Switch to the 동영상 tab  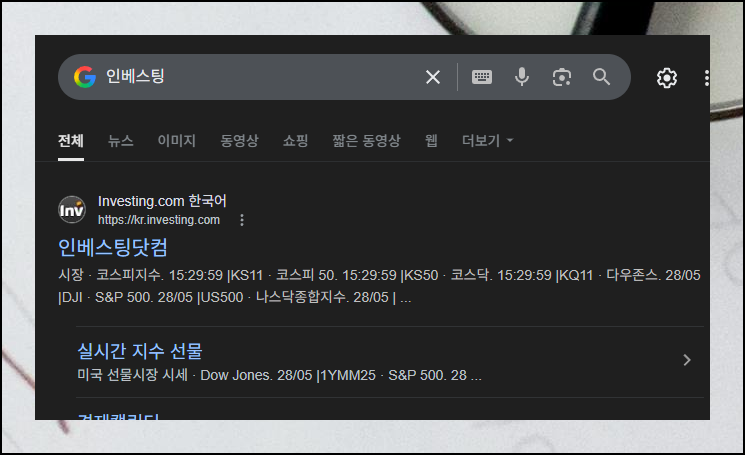239,141
